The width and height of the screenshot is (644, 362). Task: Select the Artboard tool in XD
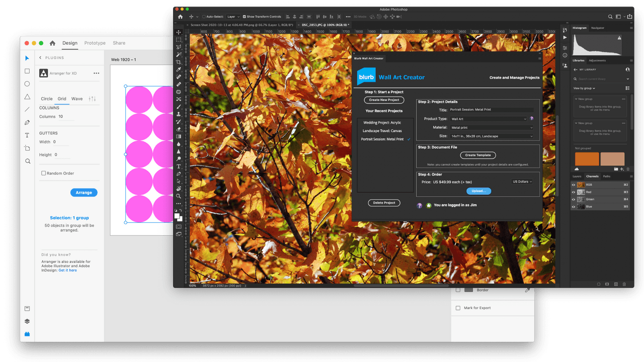[27, 148]
